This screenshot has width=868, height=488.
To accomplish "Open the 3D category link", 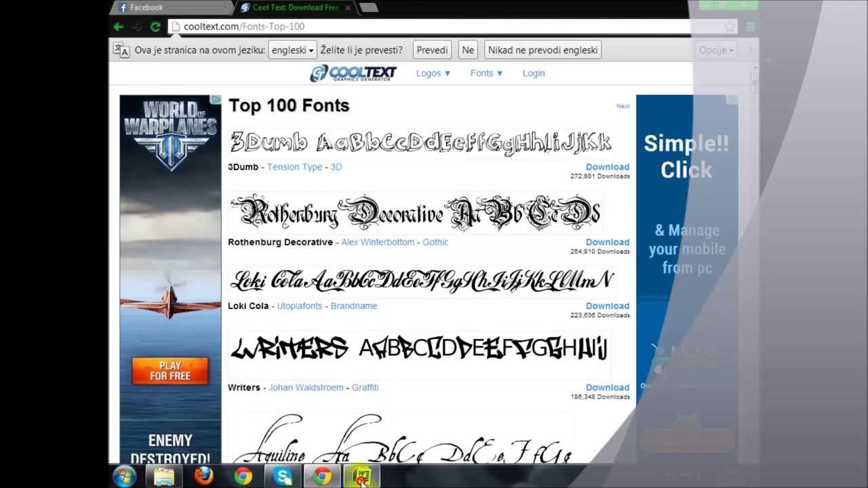I will [336, 167].
